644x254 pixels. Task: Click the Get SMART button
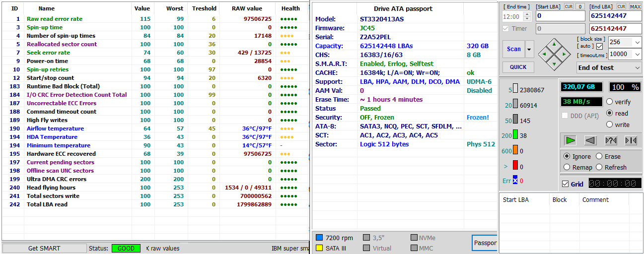(x=44, y=248)
